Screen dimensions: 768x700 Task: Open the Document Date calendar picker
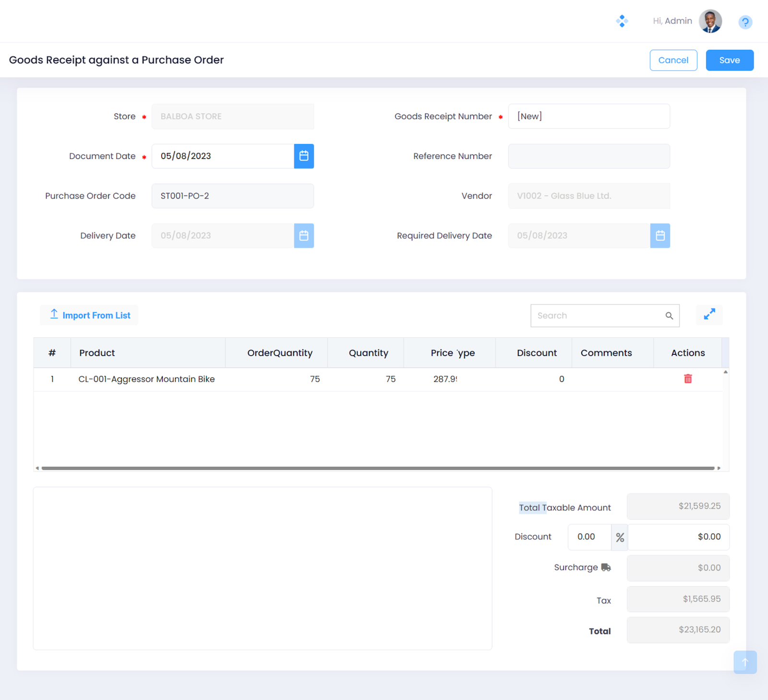(304, 156)
